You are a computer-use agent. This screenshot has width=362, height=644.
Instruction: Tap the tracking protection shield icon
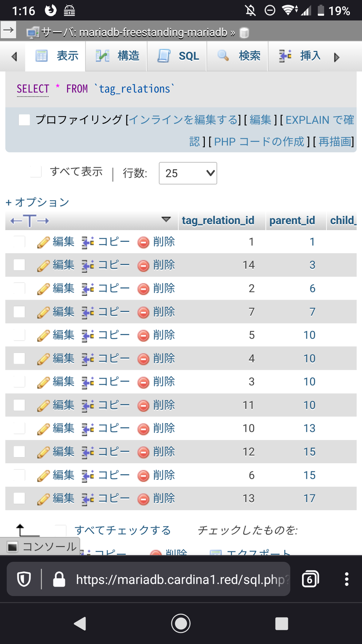coord(24,579)
